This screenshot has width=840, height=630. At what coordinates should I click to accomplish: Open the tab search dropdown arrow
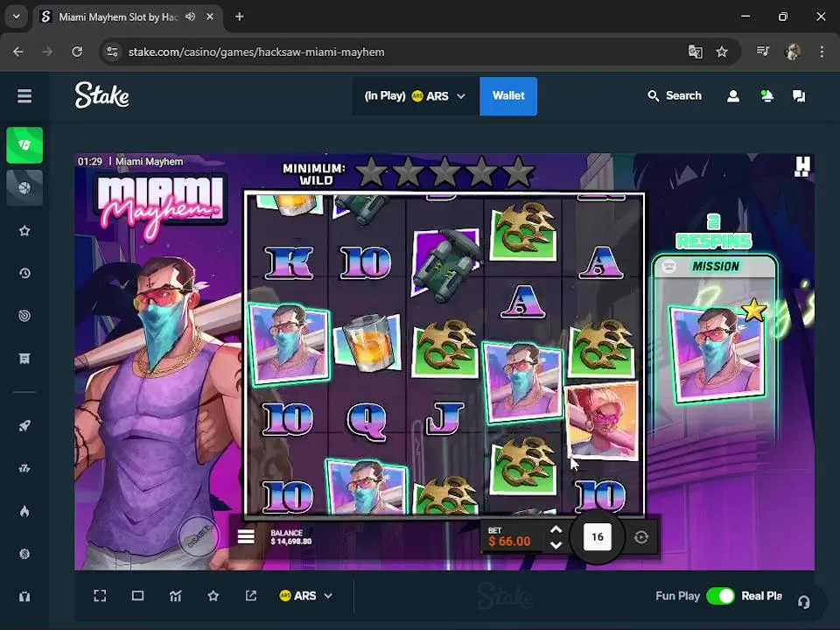[17, 17]
